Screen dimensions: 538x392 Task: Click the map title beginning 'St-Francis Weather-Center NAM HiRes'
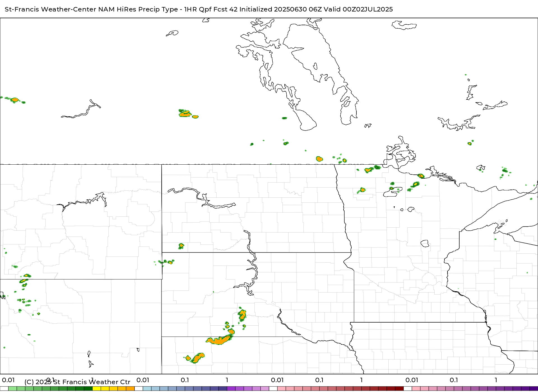pos(199,9)
